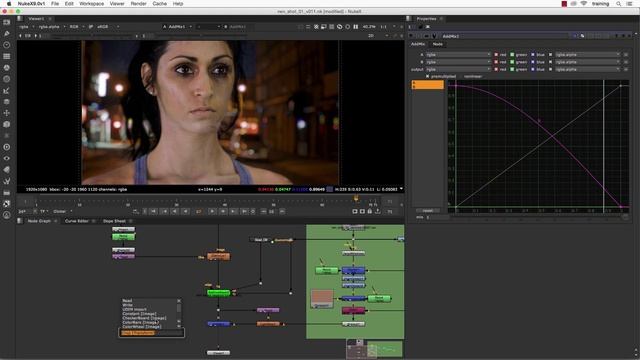The width and height of the screenshot is (640, 360).
Task: Toggle blue checkbox in output row
Action: point(533,69)
